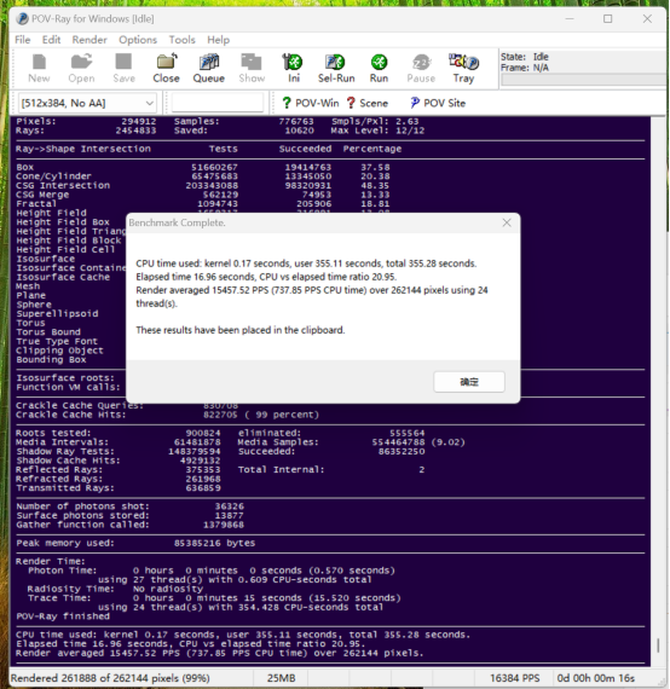The image size is (670, 689).
Task: Click the New file toolbar icon
Action: click(39, 69)
